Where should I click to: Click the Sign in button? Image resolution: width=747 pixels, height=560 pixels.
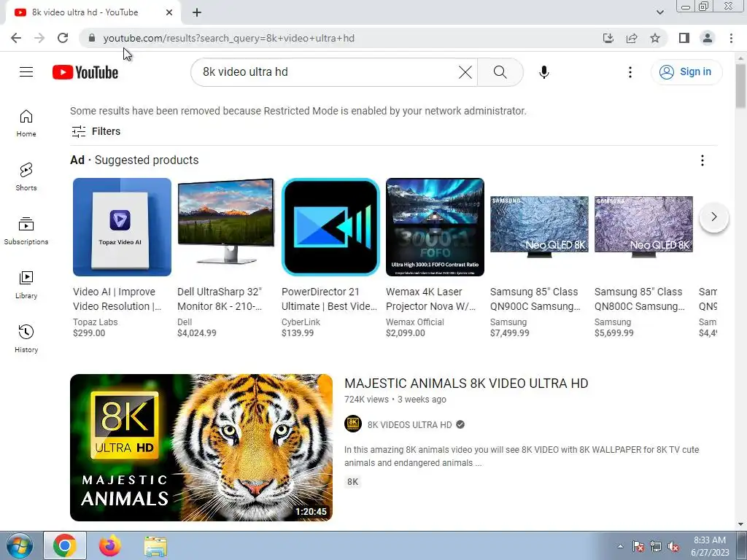click(x=686, y=72)
